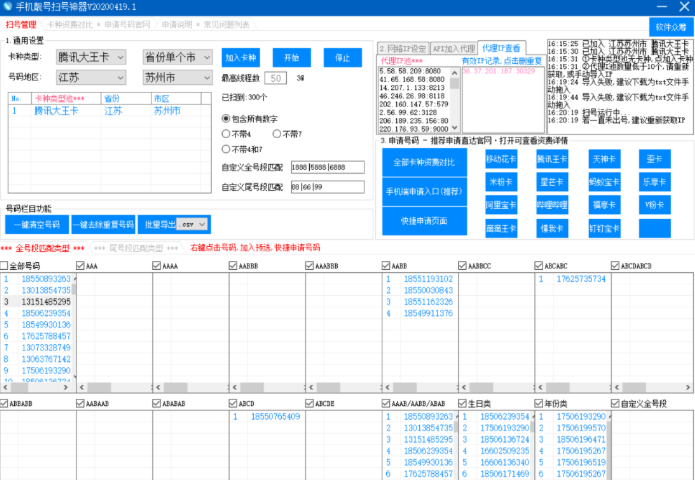This screenshot has width=695, height=480.
Task: Click the 停止 button
Action: [343, 58]
